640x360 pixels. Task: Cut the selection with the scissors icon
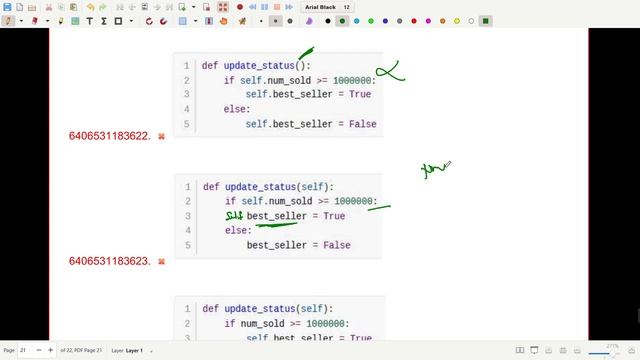coord(49,7)
